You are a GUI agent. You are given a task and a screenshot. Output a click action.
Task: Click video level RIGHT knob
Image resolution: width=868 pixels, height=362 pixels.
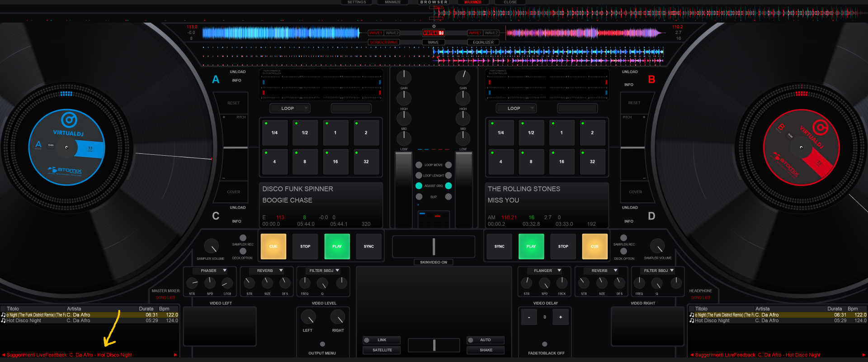coord(338,317)
